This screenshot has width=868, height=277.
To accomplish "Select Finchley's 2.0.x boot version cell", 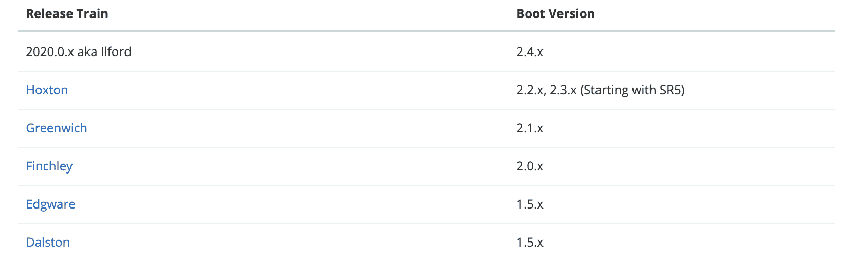I will (x=530, y=166).
